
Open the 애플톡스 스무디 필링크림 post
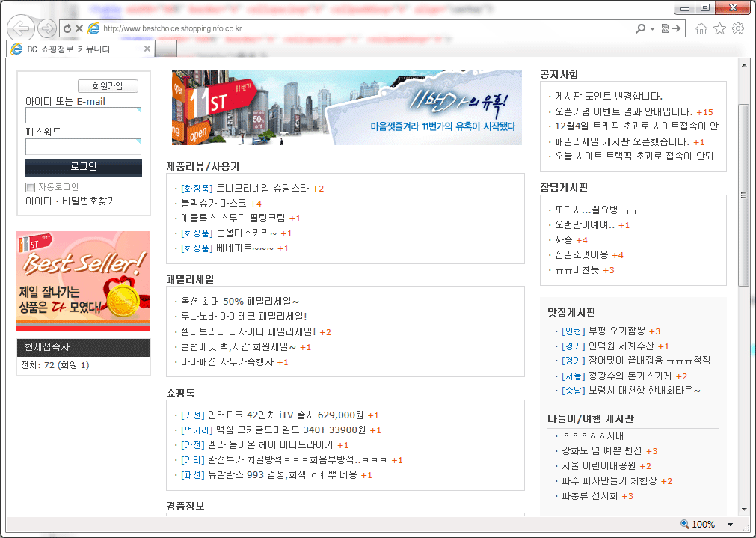(x=233, y=218)
